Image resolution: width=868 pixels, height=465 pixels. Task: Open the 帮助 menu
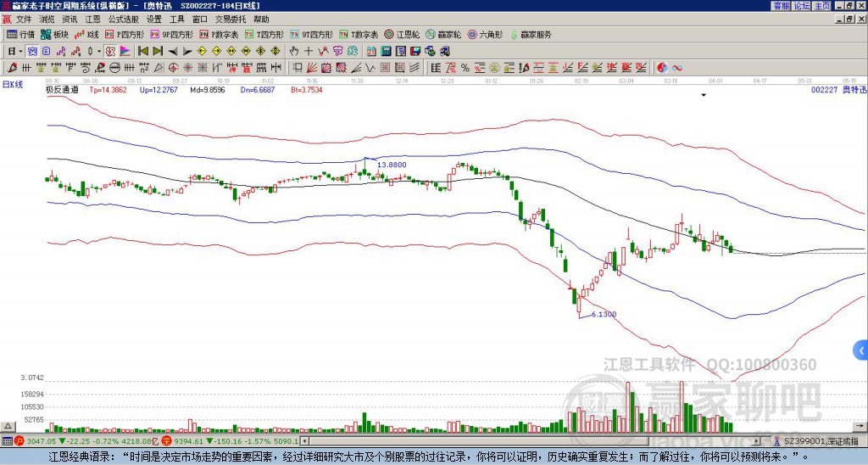[261, 20]
